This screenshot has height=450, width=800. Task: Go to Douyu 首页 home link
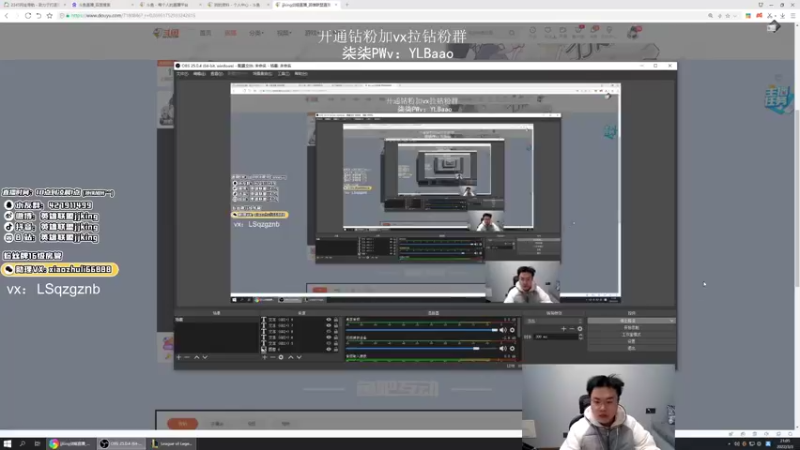tap(206, 33)
